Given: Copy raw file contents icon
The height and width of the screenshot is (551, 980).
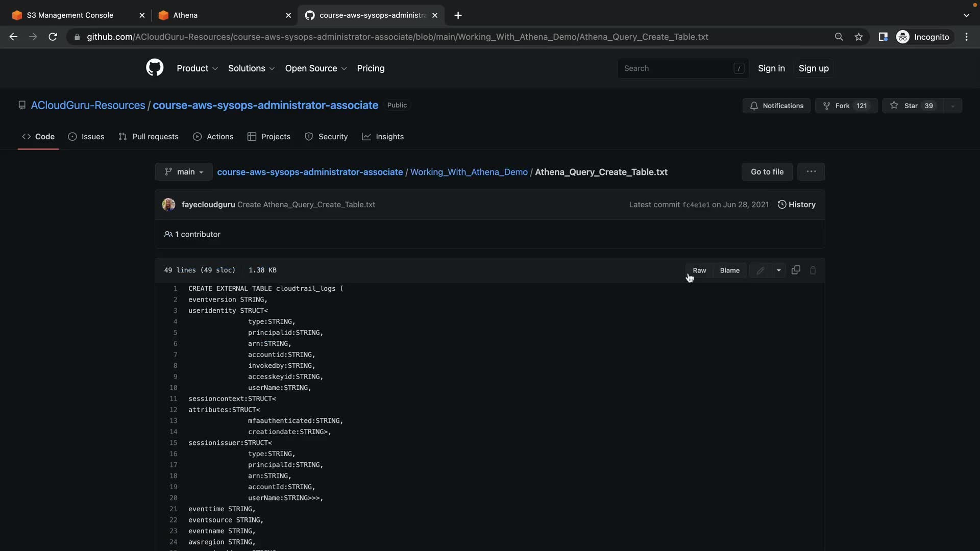Looking at the screenshot, I should pos(795,270).
